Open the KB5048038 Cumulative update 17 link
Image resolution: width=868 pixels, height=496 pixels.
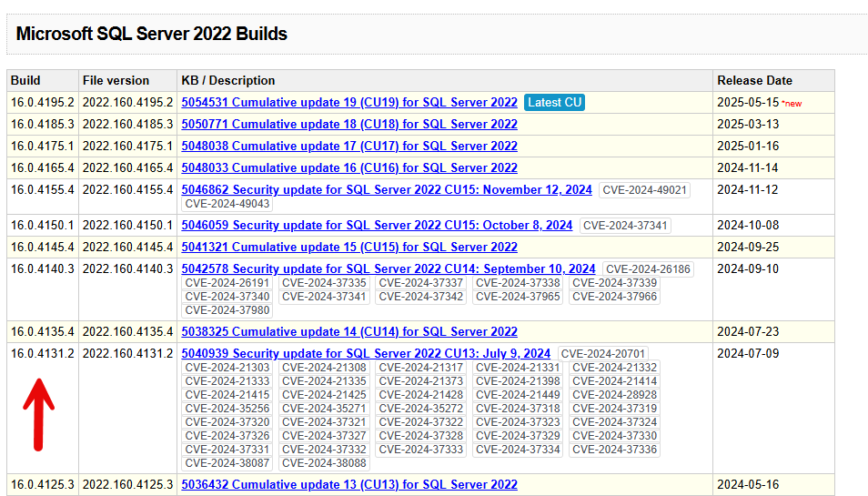tap(349, 146)
